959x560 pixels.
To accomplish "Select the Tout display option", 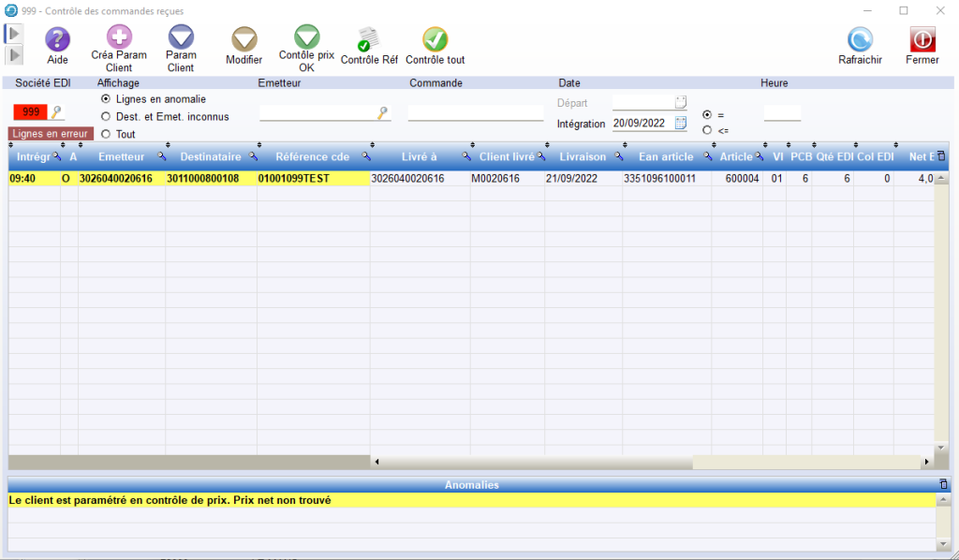I will (x=106, y=135).
